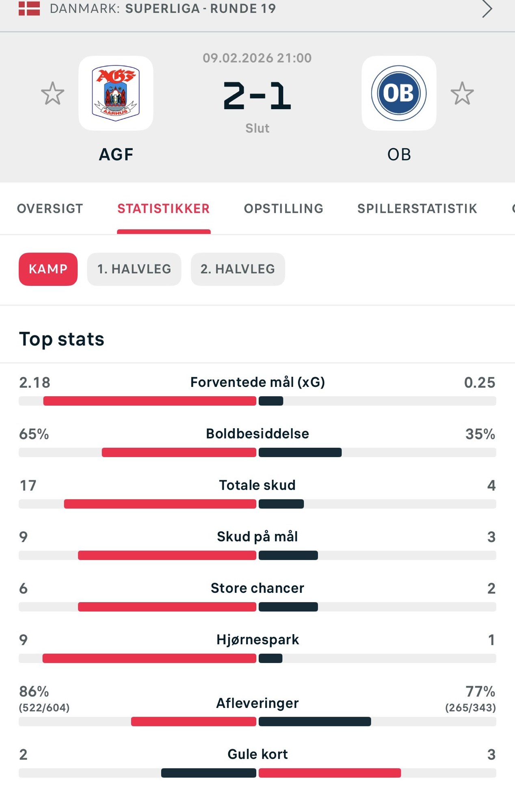
Task: Expand league details with right chevron
Action: click(x=487, y=9)
